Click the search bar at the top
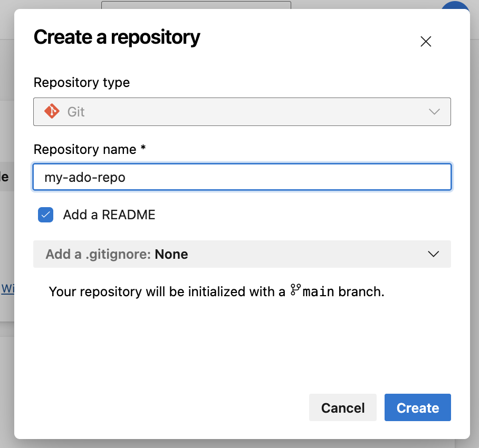 click(196, 5)
